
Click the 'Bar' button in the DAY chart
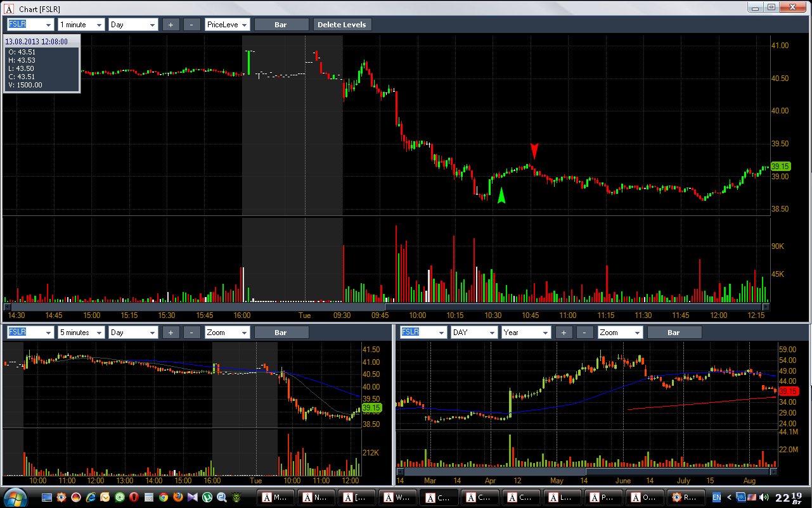674,332
